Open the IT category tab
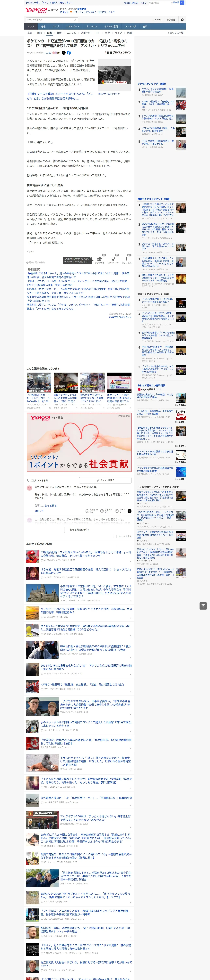This screenshot has height=980, width=210. pyautogui.click(x=98, y=33)
